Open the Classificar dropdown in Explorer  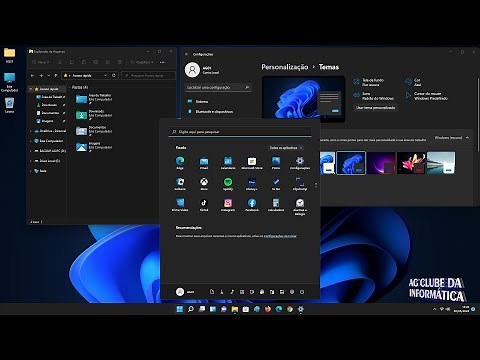coord(142,62)
